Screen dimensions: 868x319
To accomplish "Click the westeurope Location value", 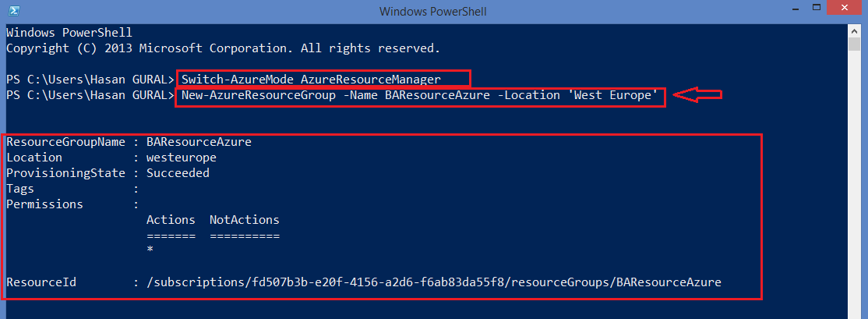I will pyautogui.click(x=181, y=158).
